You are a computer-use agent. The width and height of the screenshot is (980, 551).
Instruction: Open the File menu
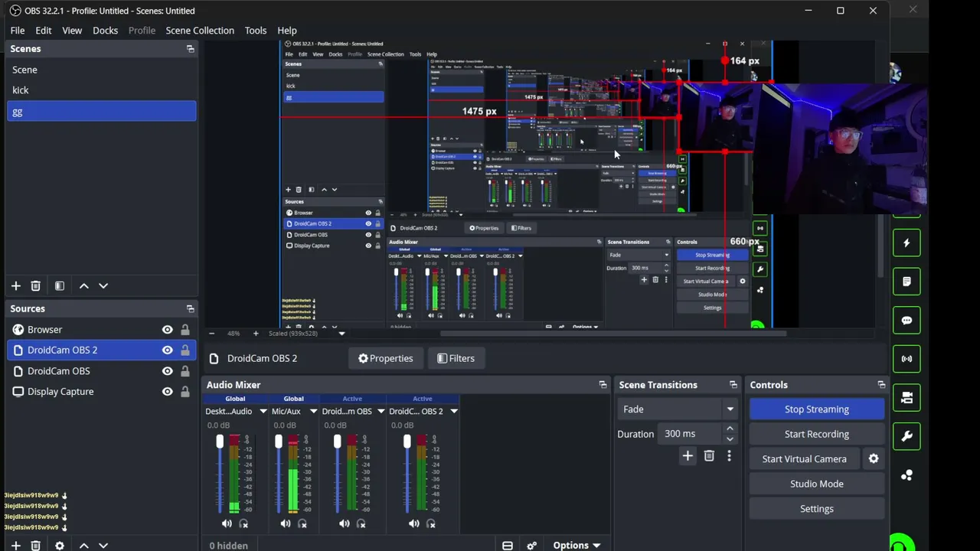18,31
